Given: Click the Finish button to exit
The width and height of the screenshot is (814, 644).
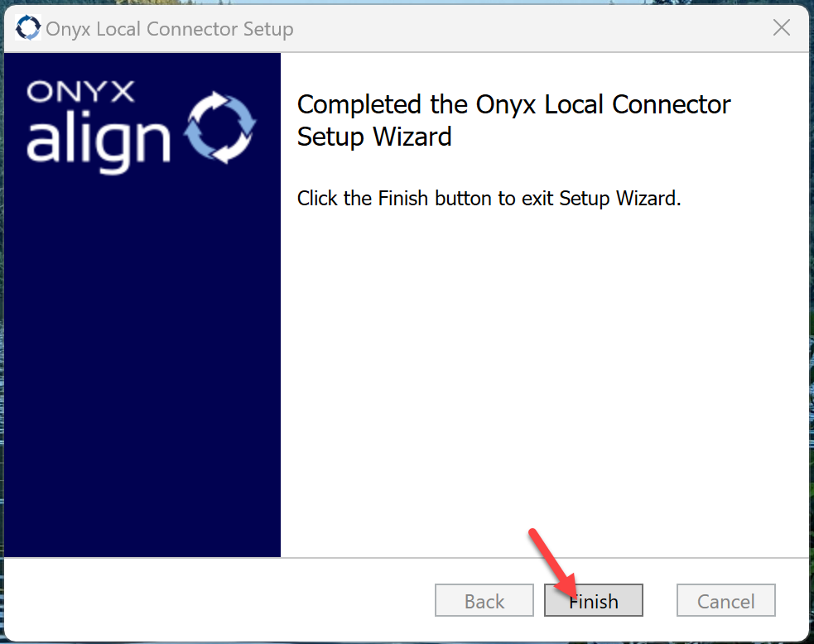Looking at the screenshot, I should pyautogui.click(x=593, y=600).
